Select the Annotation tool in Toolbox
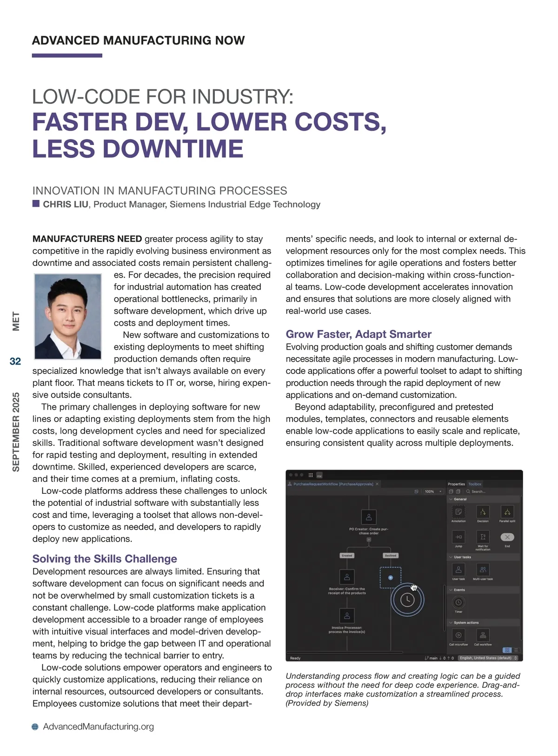The width and height of the screenshot is (558, 756). [458, 512]
